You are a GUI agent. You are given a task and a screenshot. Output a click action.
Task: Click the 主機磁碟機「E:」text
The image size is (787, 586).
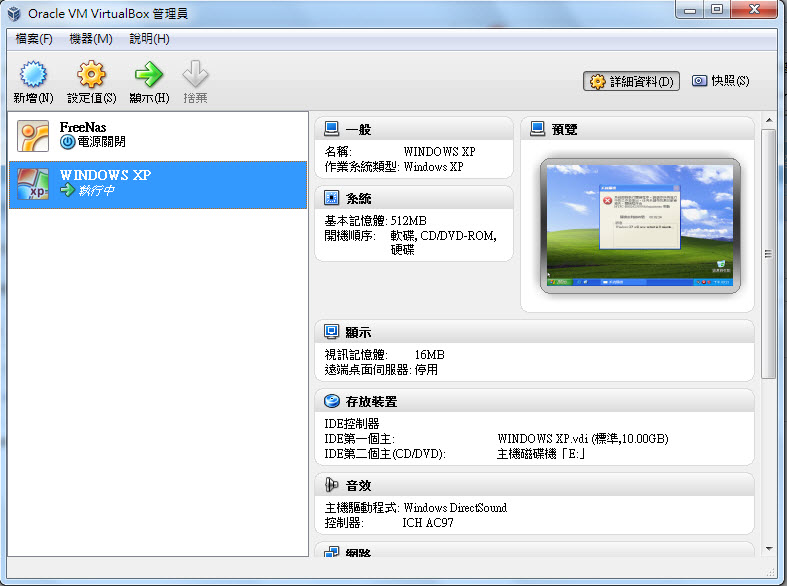click(541, 454)
